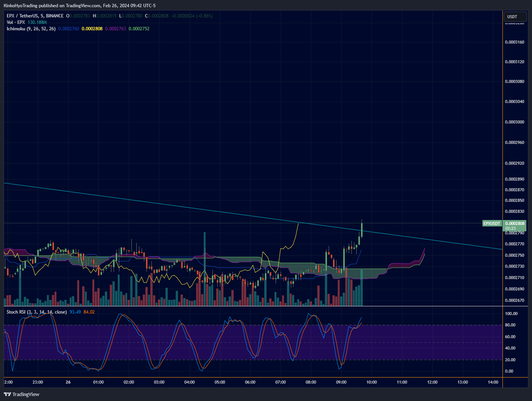The height and width of the screenshot is (401, 532).
Task: Open the USDT currency selector button
Action: tap(515, 17)
